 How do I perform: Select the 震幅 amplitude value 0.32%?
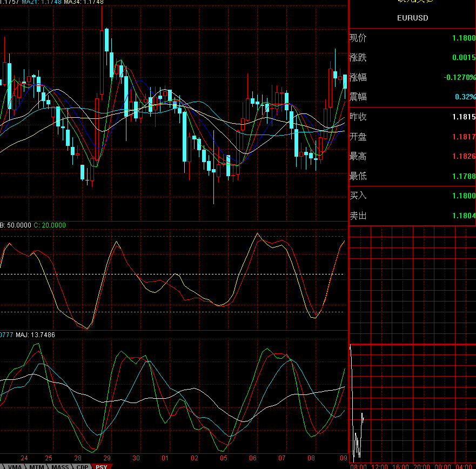click(465, 97)
